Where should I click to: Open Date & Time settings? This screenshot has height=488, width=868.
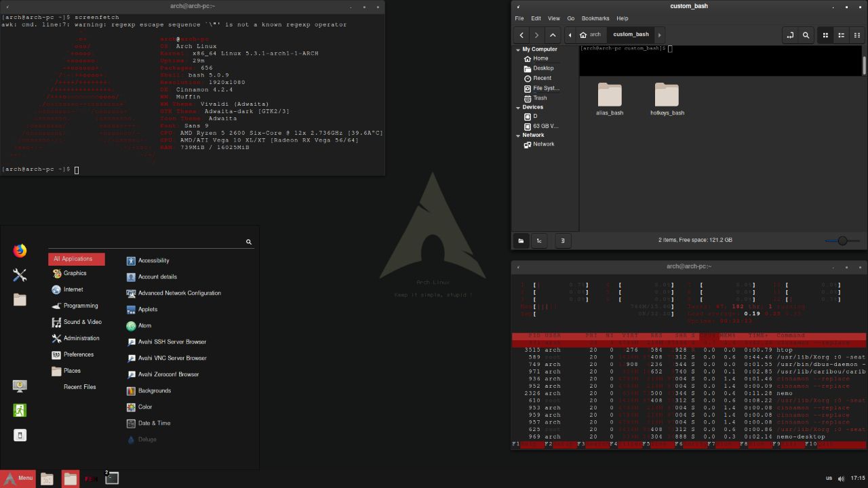click(149, 423)
